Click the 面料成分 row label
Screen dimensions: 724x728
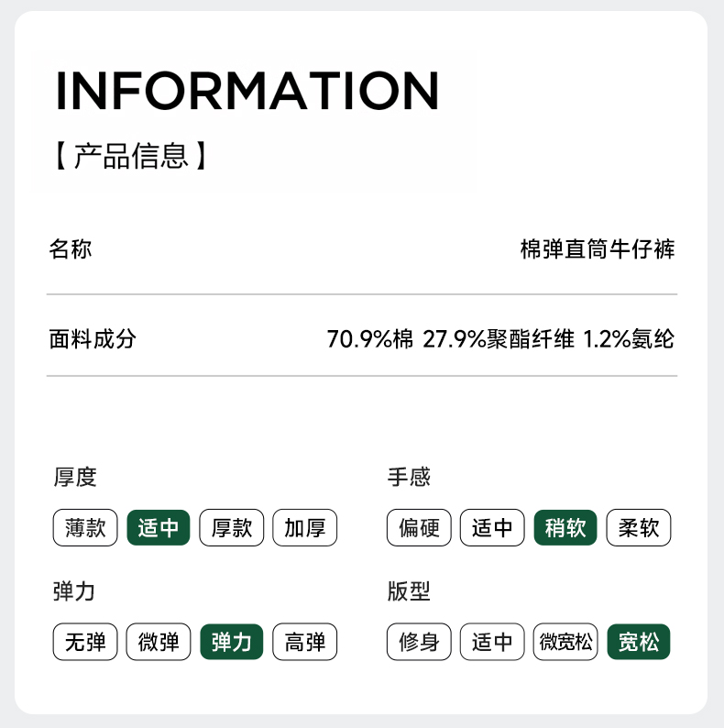[x=93, y=339]
